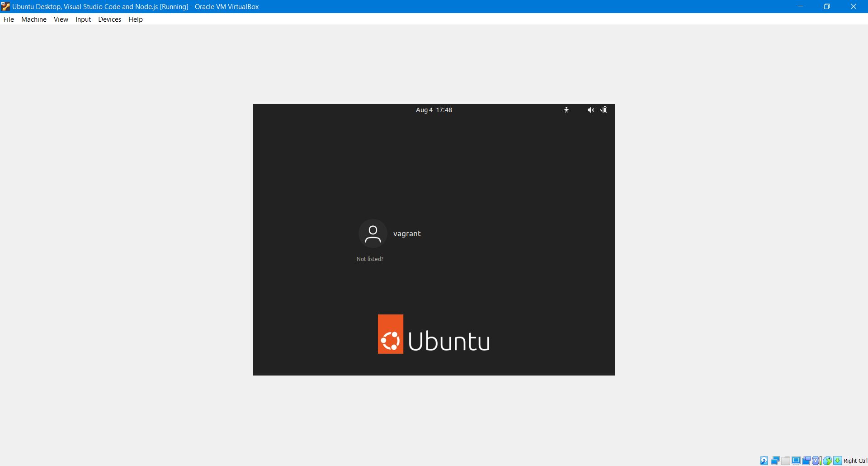Open the File menu

pyautogui.click(x=9, y=19)
